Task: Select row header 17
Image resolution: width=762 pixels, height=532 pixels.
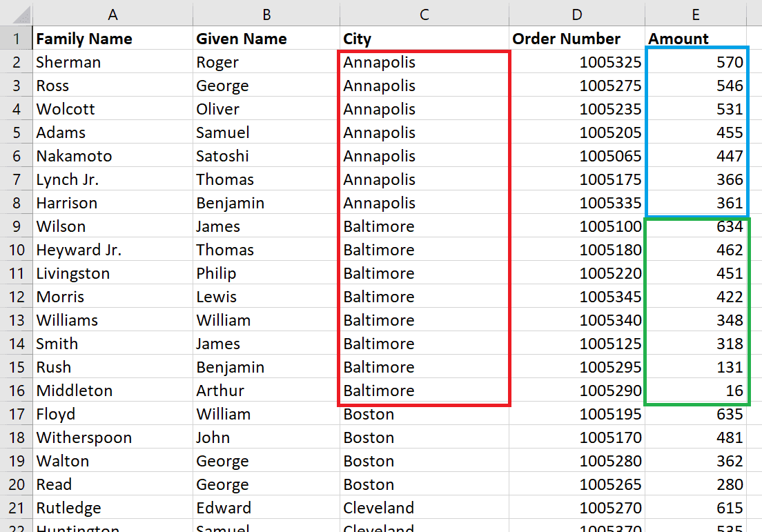Action: click(x=17, y=414)
